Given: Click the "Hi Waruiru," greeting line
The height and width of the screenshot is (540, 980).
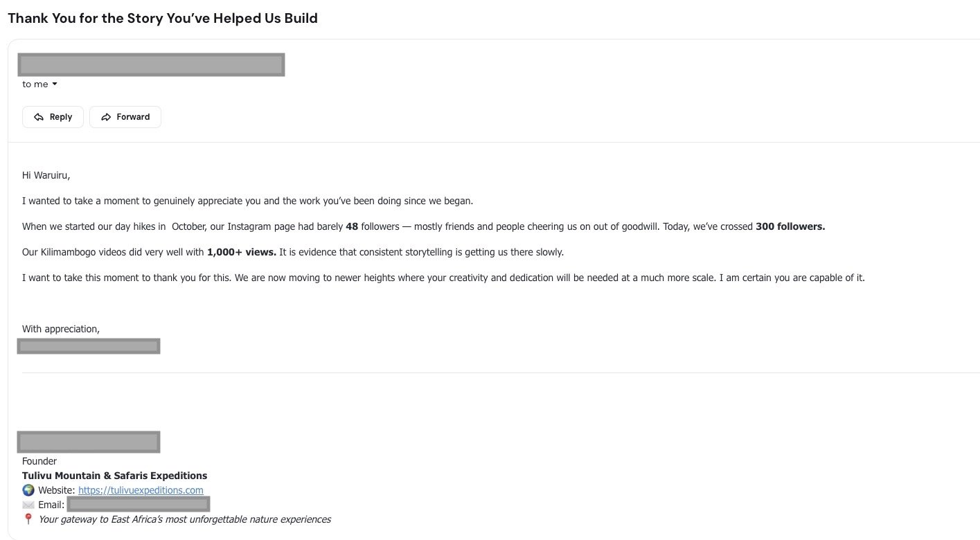Looking at the screenshot, I should 46,175.
